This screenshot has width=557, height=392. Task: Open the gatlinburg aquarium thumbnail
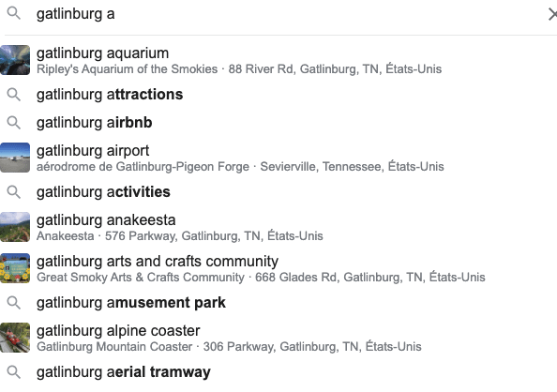[x=15, y=60]
